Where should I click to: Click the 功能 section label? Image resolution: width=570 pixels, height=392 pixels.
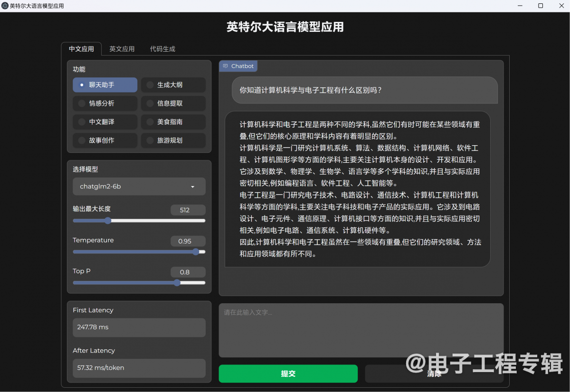tap(79, 69)
